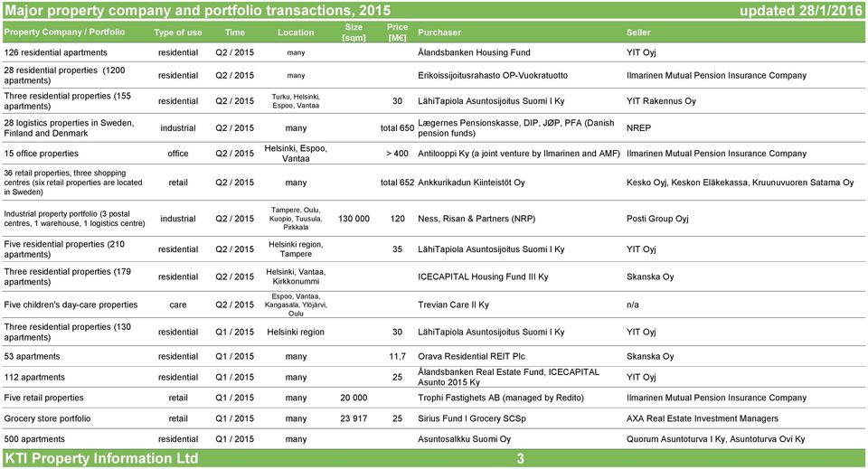Image resolution: width=868 pixels, height=469 pixels.
Task: Click the 'Purchaser' column header
Action: [439, 33]
